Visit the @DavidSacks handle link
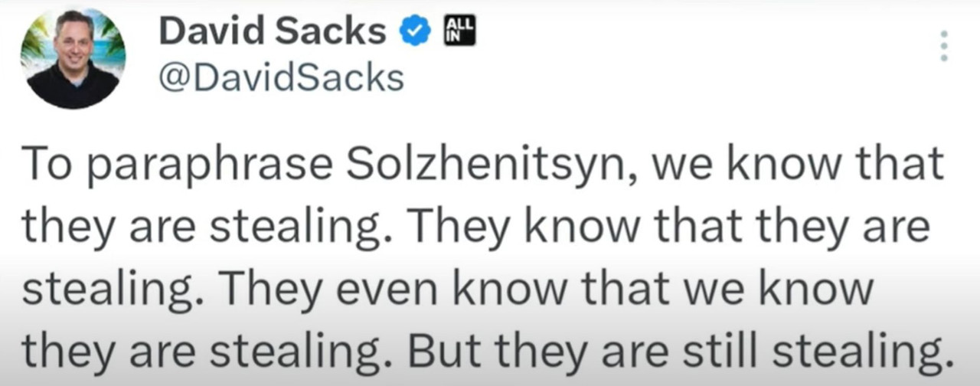The height and width of the screenshot is (386, 980). 280,77
